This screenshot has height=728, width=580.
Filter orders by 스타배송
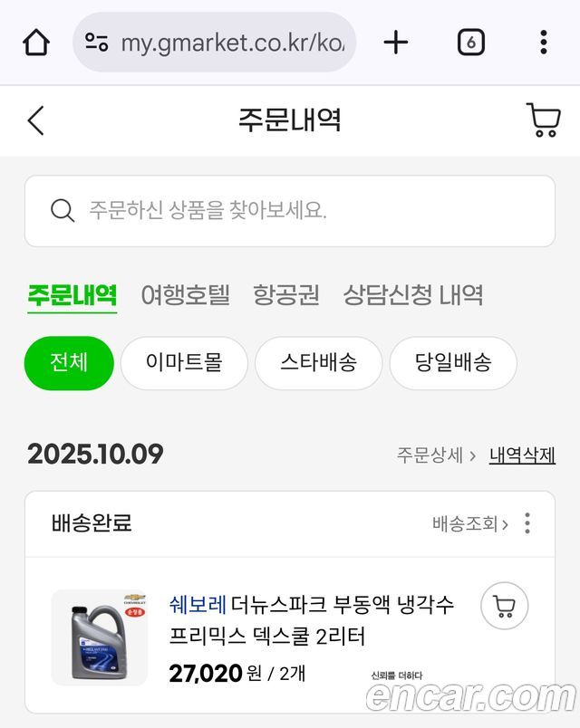[318, 363]
